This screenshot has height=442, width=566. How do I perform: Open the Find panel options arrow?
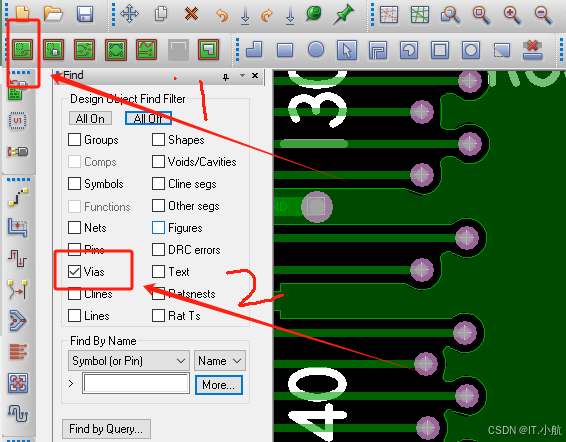pyautogui.click(x=242, y=75)
